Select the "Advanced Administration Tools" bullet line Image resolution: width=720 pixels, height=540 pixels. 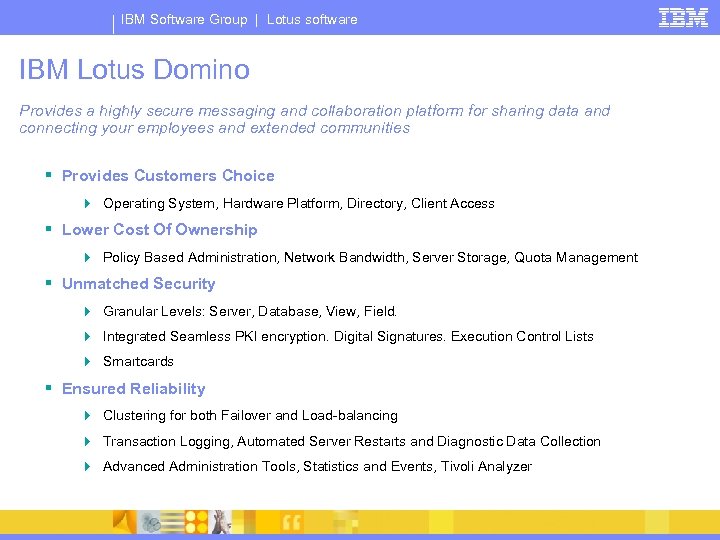tap(317, 467)
